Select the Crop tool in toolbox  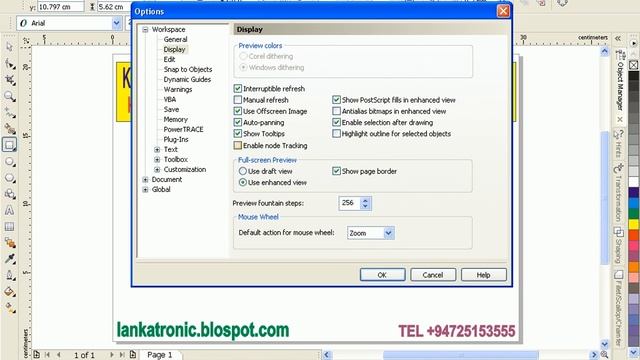pyautogui.click(x=9, y=80)
